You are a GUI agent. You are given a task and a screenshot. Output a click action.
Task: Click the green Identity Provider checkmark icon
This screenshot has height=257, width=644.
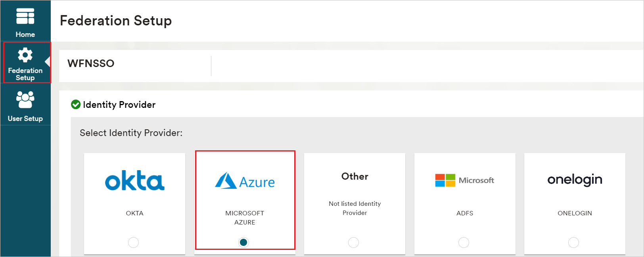click(75, 105)
